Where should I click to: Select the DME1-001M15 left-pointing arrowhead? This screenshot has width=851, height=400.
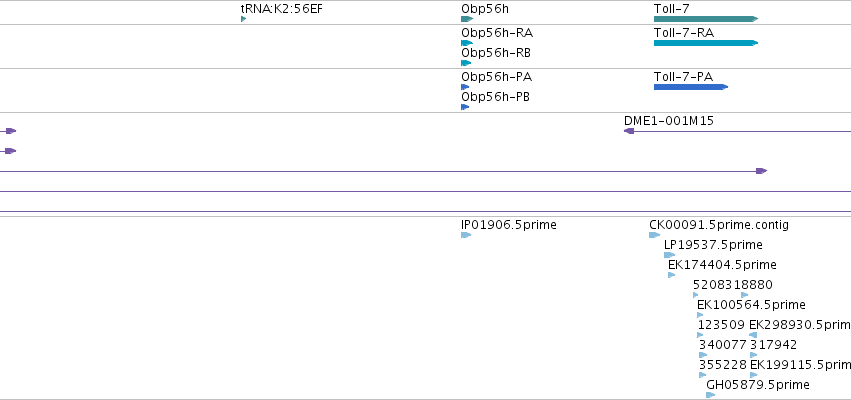click(629, 131)
